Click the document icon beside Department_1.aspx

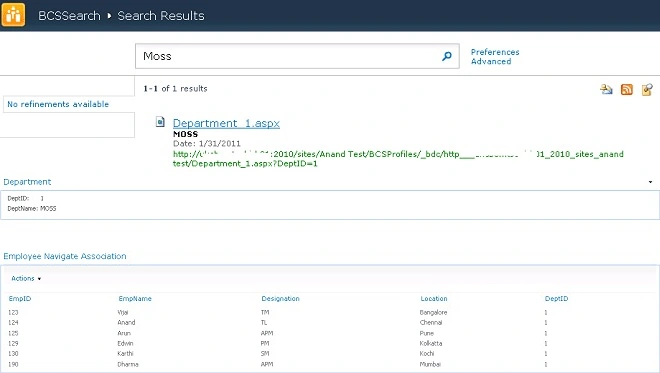(160, 122)
